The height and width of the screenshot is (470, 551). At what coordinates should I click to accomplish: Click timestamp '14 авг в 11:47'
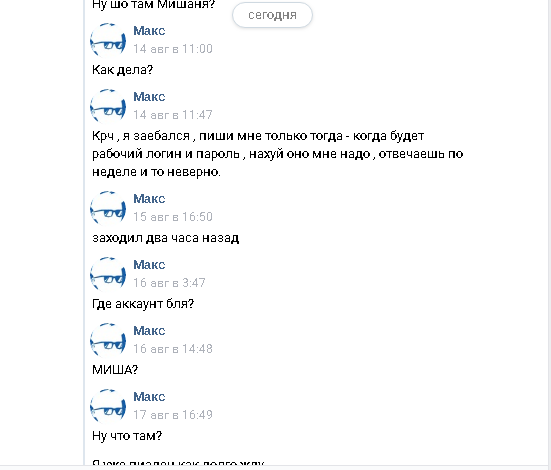pos(173,115)
